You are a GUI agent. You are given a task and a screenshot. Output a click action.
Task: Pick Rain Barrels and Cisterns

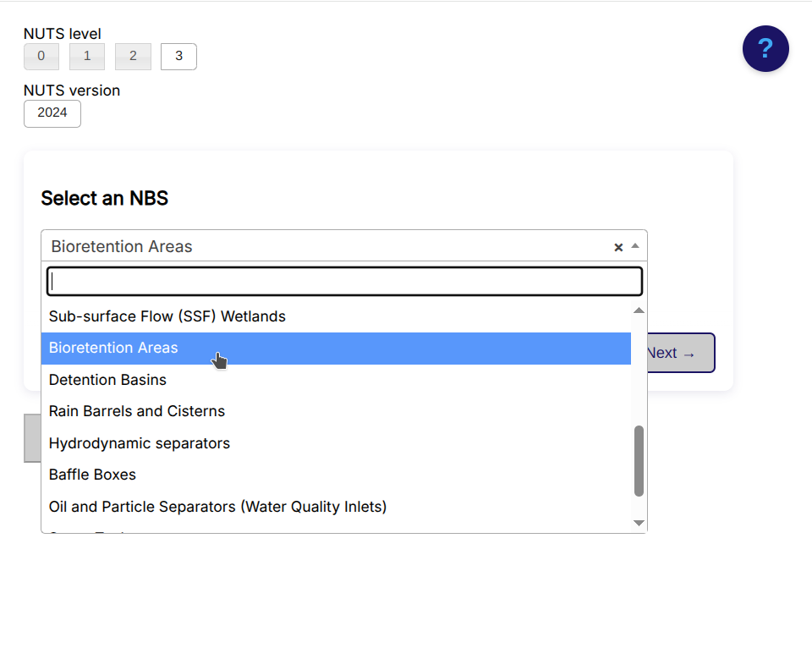137,411
